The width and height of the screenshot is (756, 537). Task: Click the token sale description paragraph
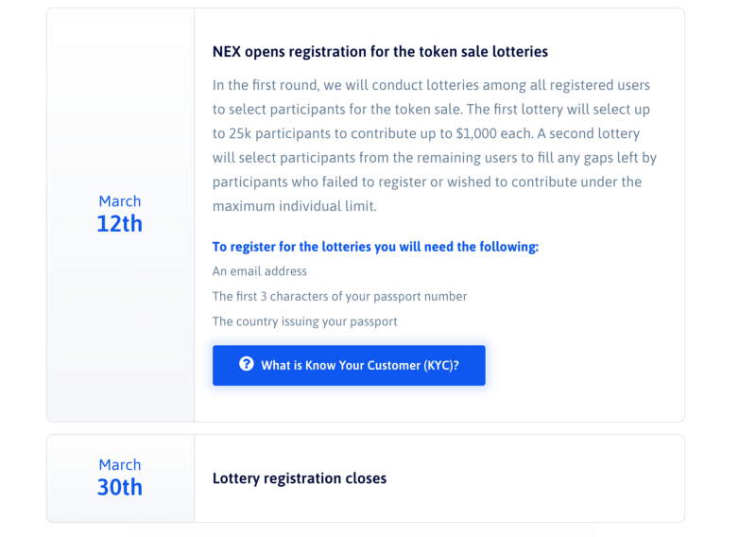click(x=433, y=145)
